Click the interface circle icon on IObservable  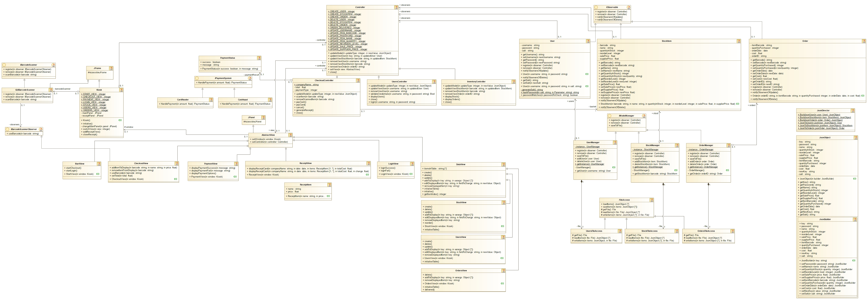click(x=596, y=7)
